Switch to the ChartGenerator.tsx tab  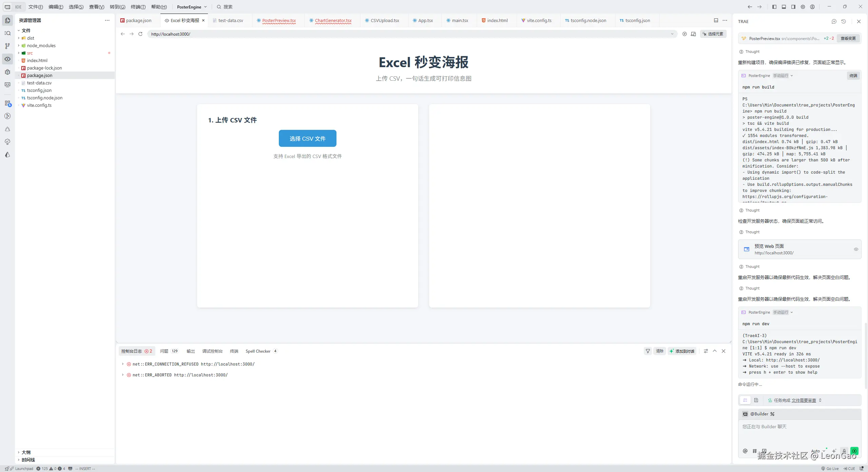pyautogui.click(x=333, y=20)
